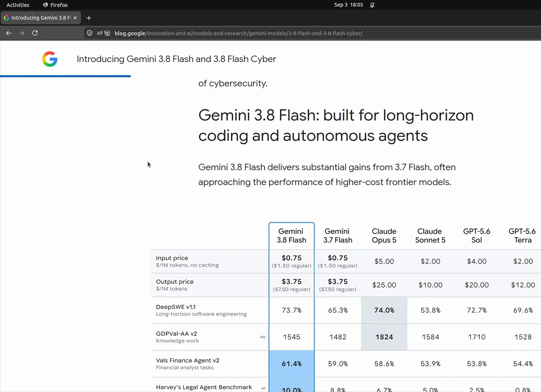The image size is (541, 392).
Task: Open the Firefox app menu in top bar
Action: point(55,5)
